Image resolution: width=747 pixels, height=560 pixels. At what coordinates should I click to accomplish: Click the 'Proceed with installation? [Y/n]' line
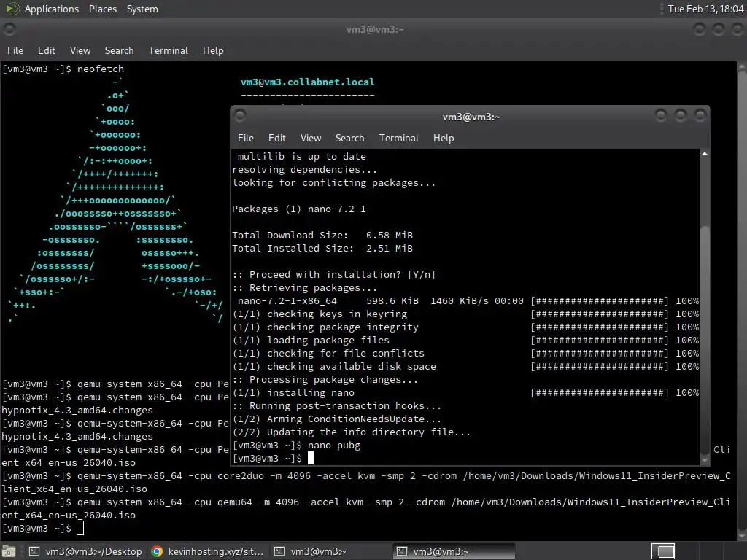(x=333, y=275)
